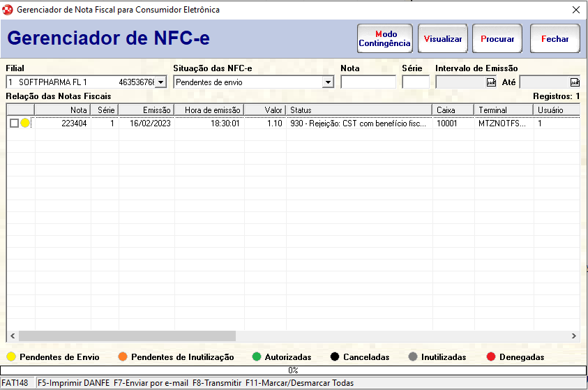Screen dimensions: 588x390
Task: Click the Terminal column header
Action: click(504, 110)
